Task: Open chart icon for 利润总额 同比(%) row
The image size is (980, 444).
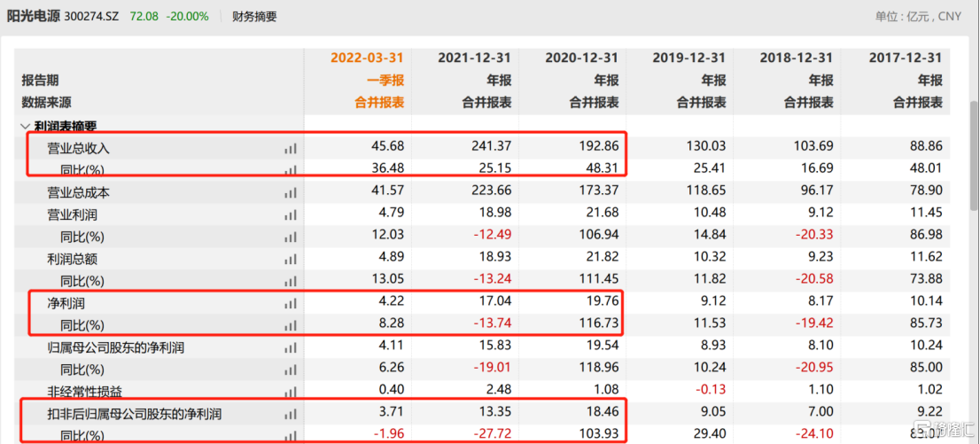Action: click(x=291, y=282)
